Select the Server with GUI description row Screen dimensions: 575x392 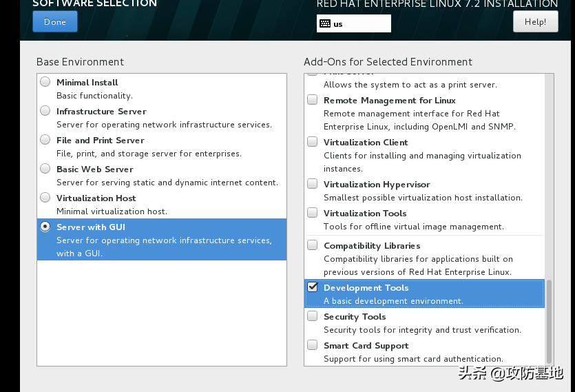164,247
